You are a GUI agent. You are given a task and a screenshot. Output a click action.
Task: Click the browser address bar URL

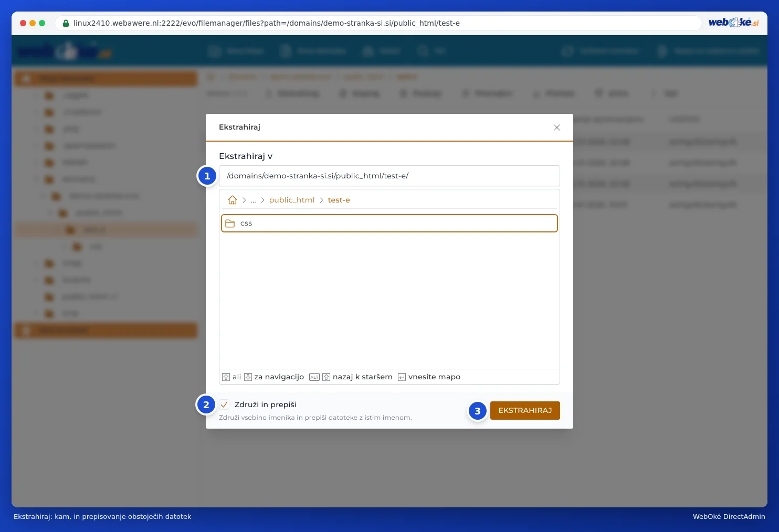[267, 23]
